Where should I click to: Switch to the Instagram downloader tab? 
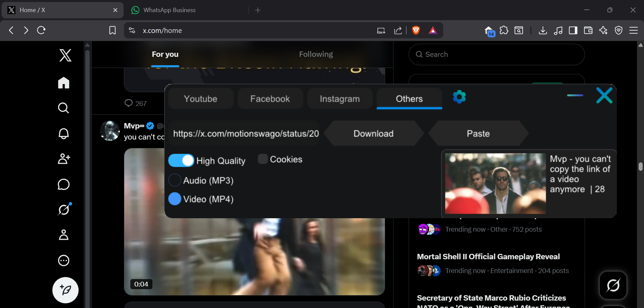click(339, 98)
